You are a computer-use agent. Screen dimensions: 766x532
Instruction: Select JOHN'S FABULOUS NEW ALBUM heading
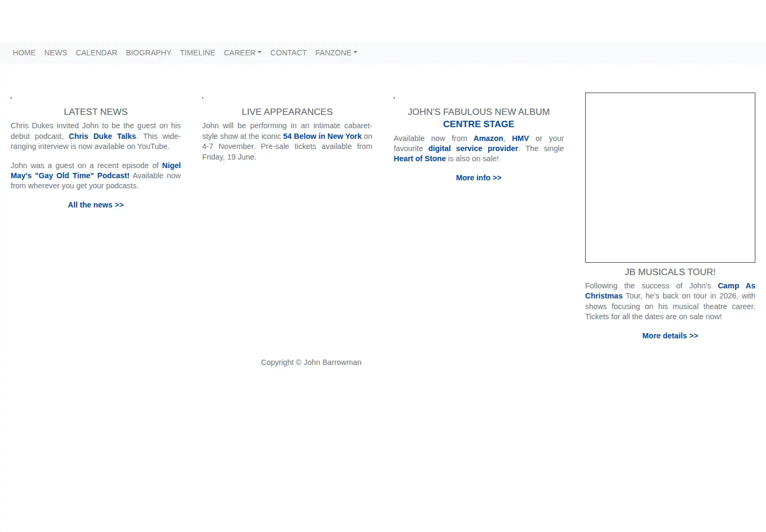(x=479, y=112)
